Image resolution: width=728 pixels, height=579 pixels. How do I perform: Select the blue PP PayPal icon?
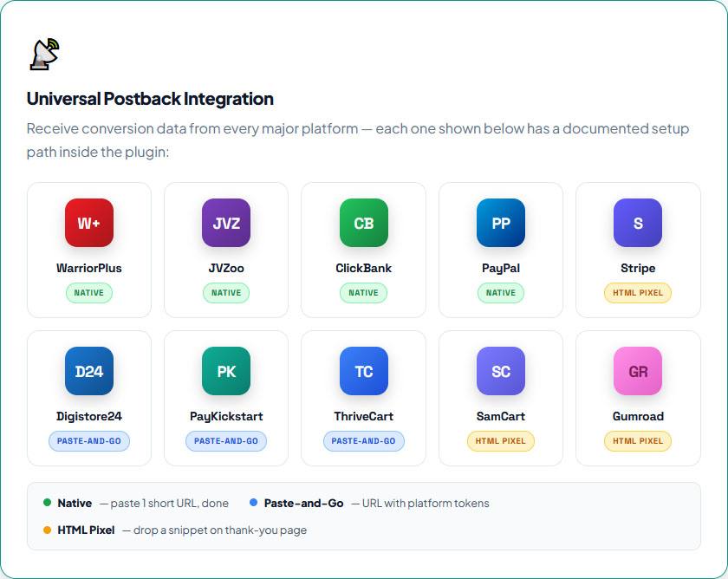point(501,223)
